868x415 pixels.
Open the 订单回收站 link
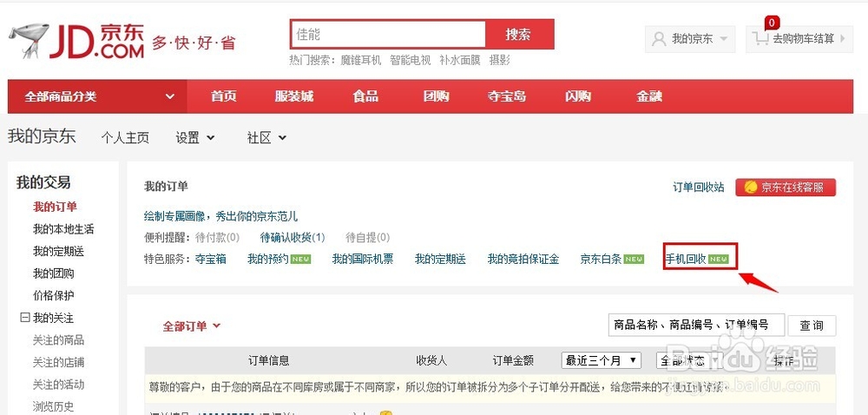tap(698, 187)
